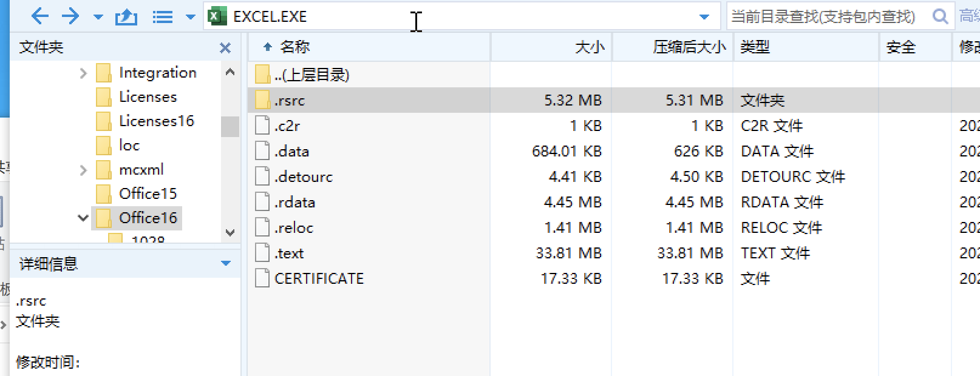Image resolution: width=980 pixels, height=376 pixels.
Task: Sort by the 名称 column header
Action: tap(369, 47)
